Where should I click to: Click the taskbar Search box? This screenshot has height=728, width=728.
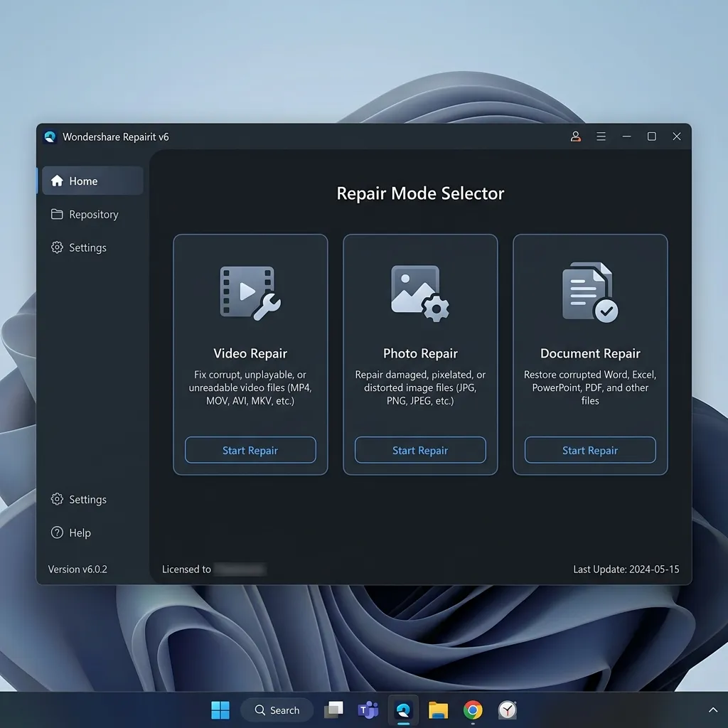point(277,710)
